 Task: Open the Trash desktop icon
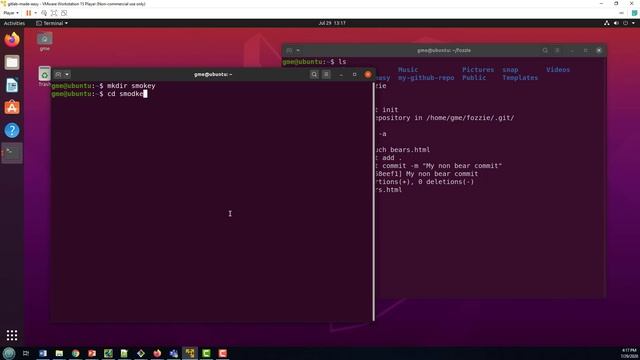[x=44, y=76]
